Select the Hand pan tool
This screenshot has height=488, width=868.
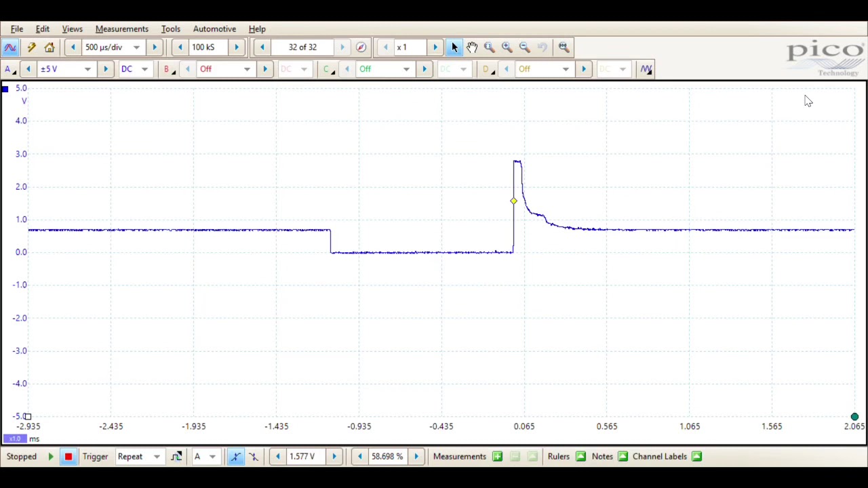[x=472, y=47]
